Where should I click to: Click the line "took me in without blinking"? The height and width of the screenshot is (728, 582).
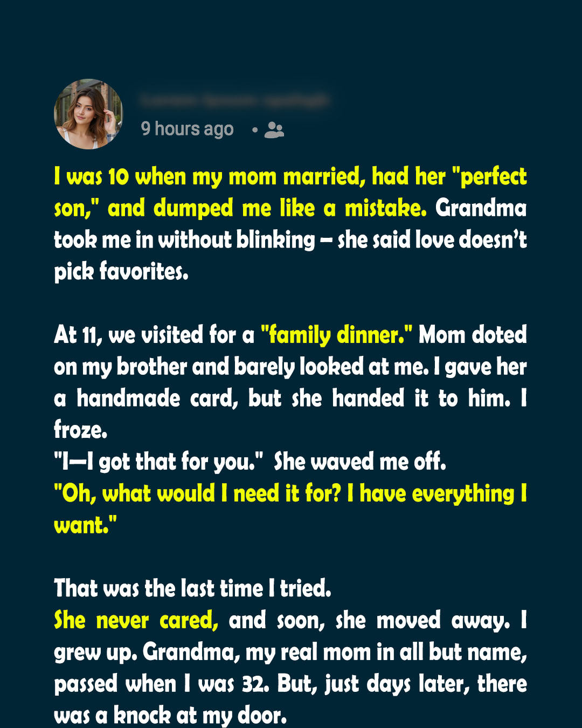(x=184, y=240)
